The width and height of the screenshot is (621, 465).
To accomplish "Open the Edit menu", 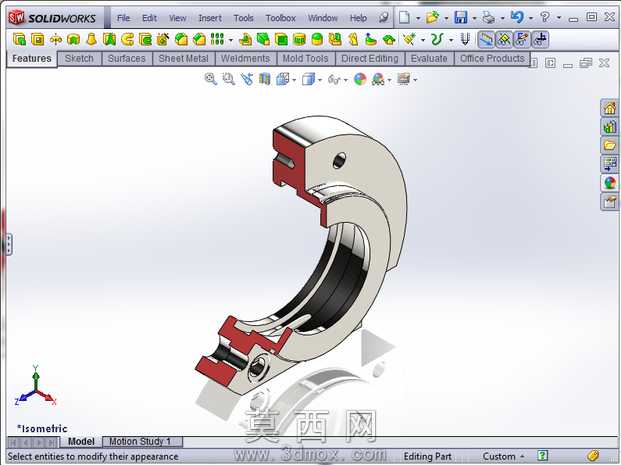I will (x=149, y=18).
